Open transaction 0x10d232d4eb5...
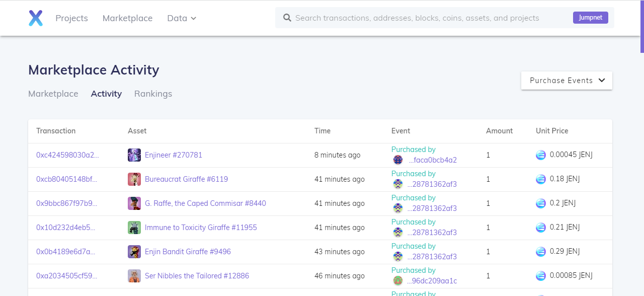 [x=66, y=228]
